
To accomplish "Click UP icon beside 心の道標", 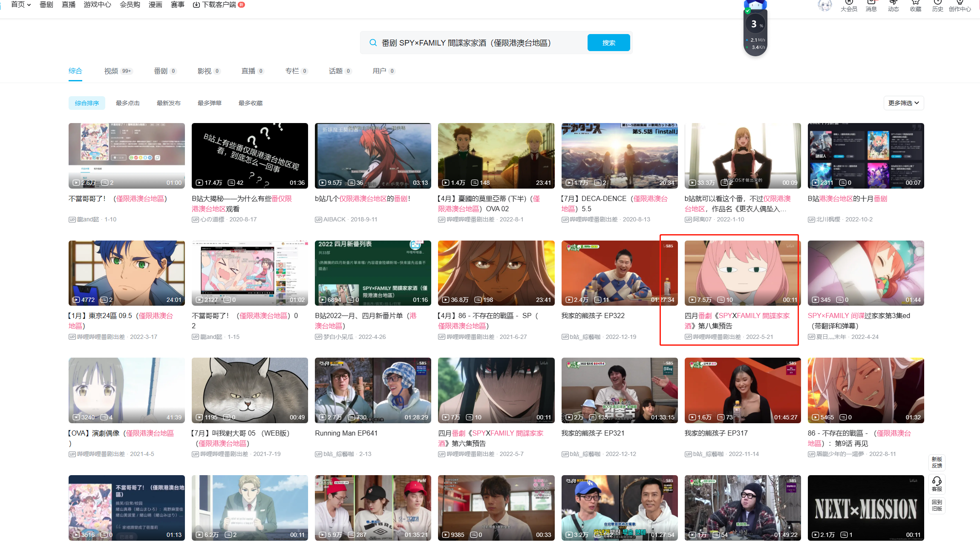I will (195, 220).
